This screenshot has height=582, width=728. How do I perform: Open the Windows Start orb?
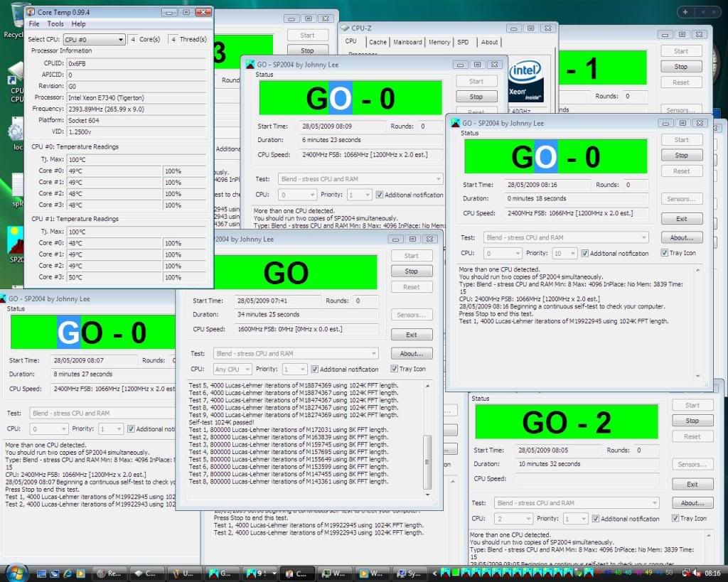[x=16, y=573]
